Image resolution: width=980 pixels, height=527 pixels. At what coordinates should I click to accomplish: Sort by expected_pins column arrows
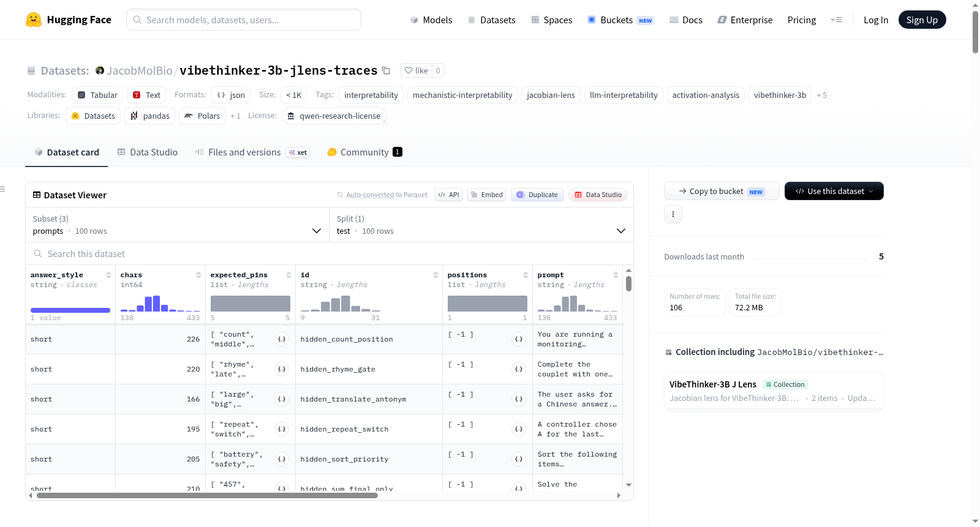coord(288,275)
